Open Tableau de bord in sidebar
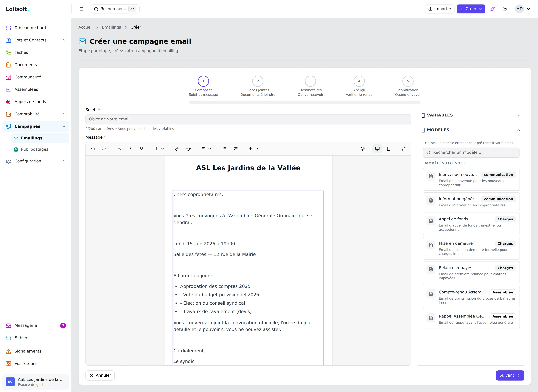Screen dimensions: 538x392 pyautogui.click(x=36, y=28)
